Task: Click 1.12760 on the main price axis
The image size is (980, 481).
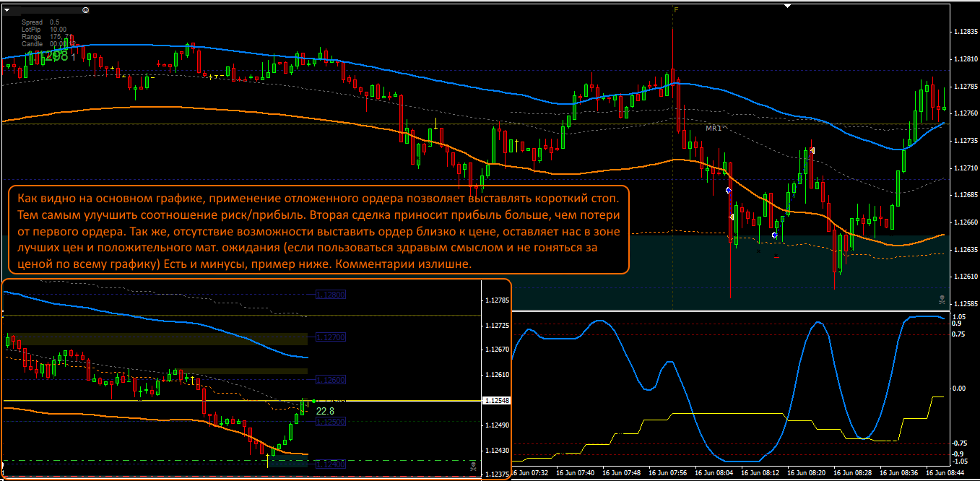Action: coord(966,113)
